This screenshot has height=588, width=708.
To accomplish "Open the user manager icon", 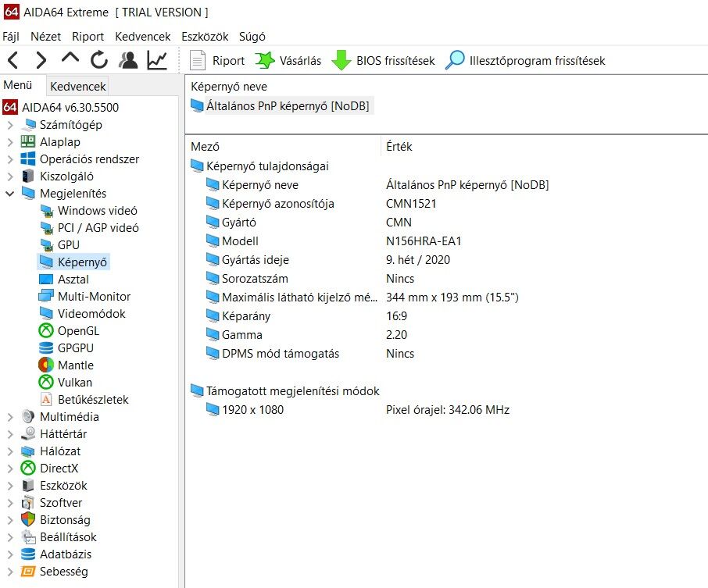I will click(128, 60).
